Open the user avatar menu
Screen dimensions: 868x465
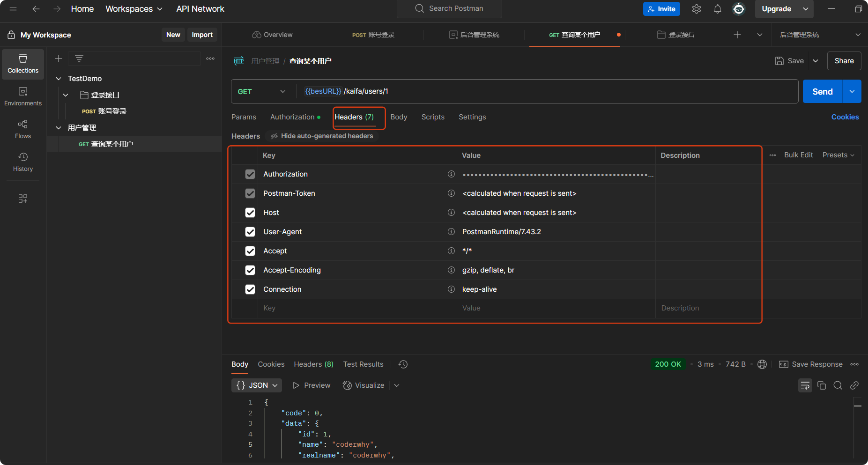(x=739, y=9)
